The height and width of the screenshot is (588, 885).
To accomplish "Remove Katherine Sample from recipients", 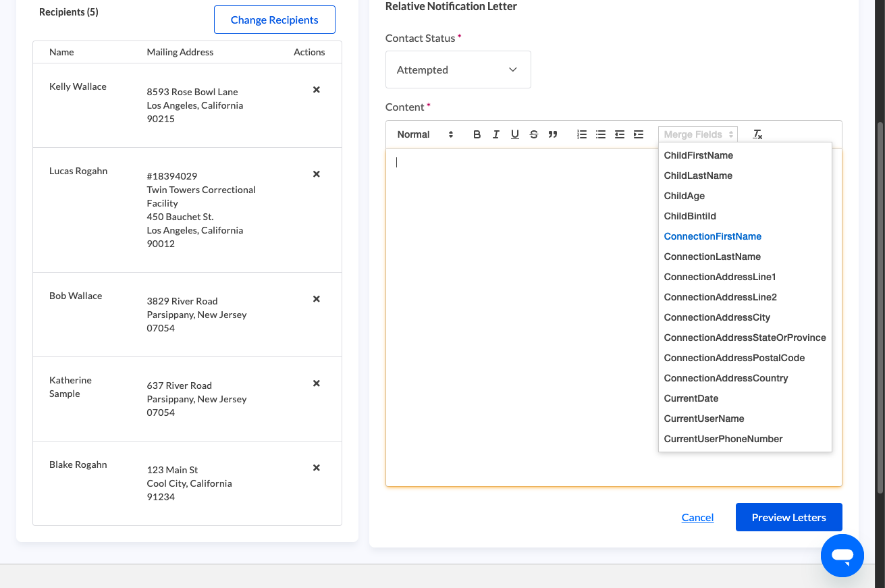I will [x=316, y=383].
